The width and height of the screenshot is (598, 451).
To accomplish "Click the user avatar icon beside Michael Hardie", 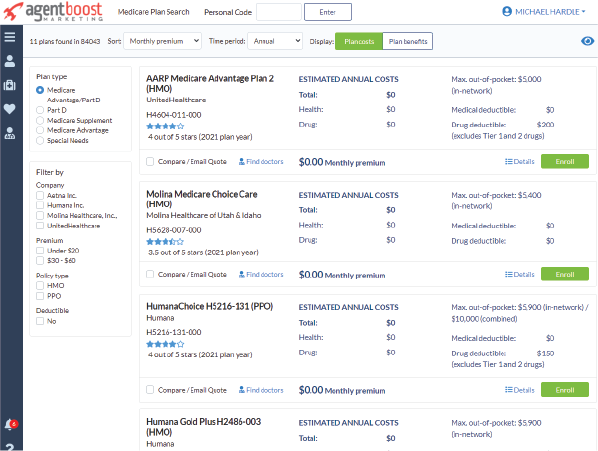I will click(x=507, y=12).
